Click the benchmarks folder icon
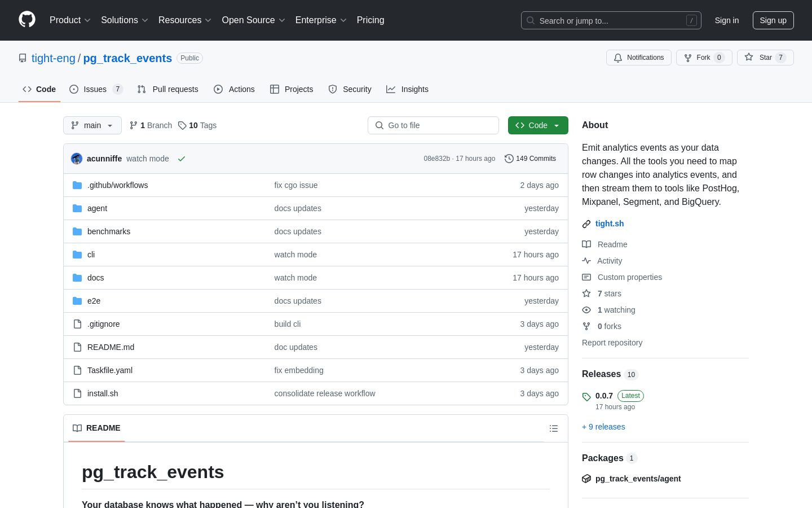Image resolution: width=812 pixels, height=508 pixels. (77, 231)
